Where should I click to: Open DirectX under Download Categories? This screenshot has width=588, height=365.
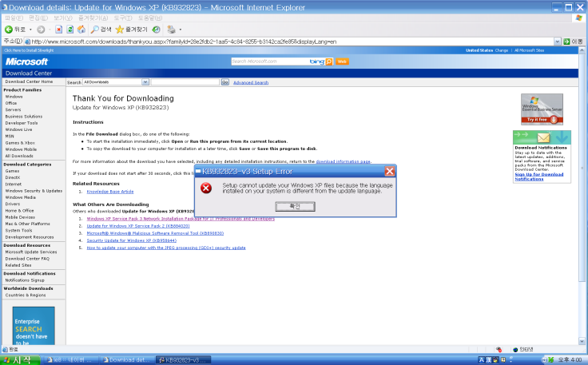(x=13, y=177)
